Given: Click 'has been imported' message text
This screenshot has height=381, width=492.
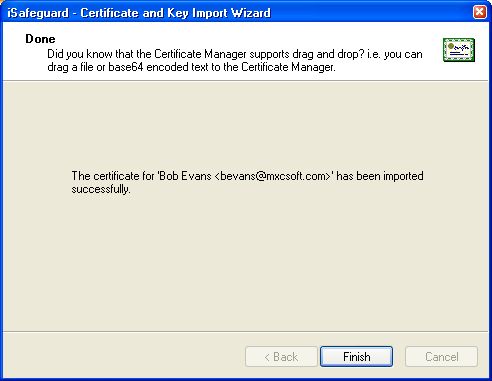Looking at the screenshot, I should click(x=380, y=176).
